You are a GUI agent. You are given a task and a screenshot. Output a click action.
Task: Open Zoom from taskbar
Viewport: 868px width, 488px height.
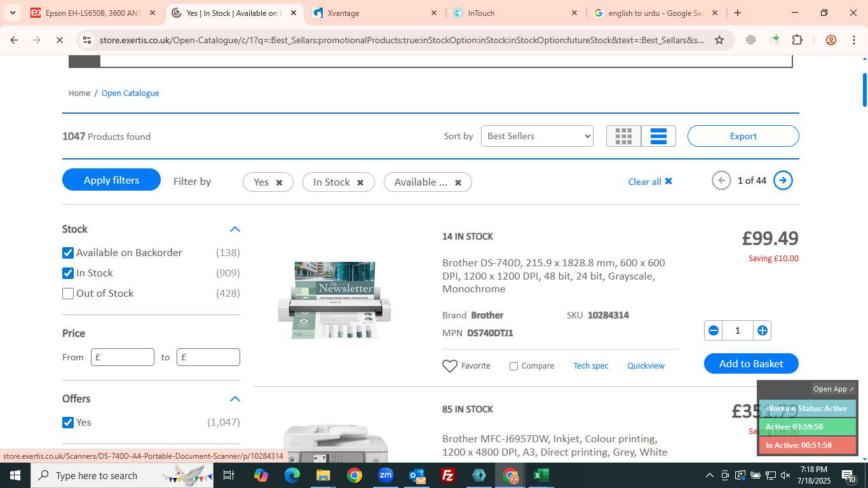click(386, 475)
